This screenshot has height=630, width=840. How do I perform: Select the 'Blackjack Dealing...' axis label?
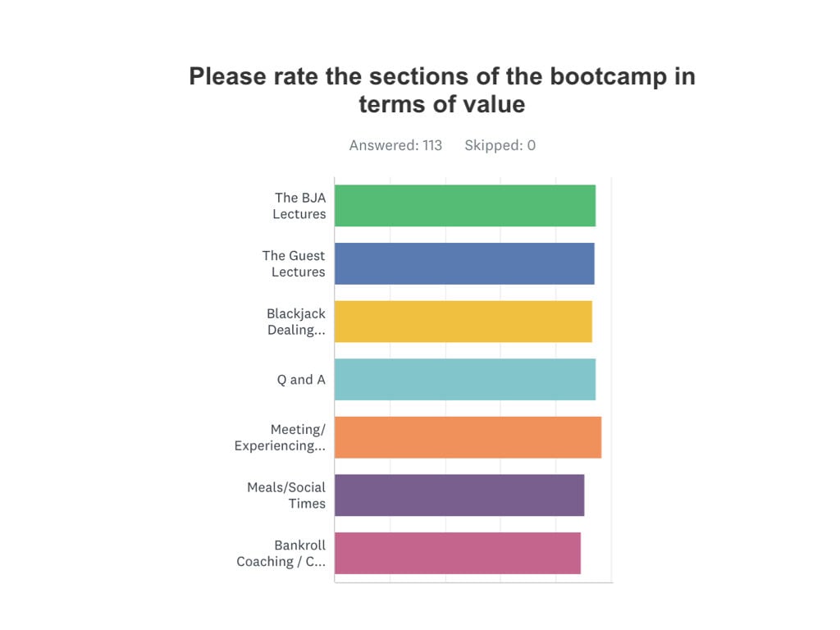coord(295,322)
